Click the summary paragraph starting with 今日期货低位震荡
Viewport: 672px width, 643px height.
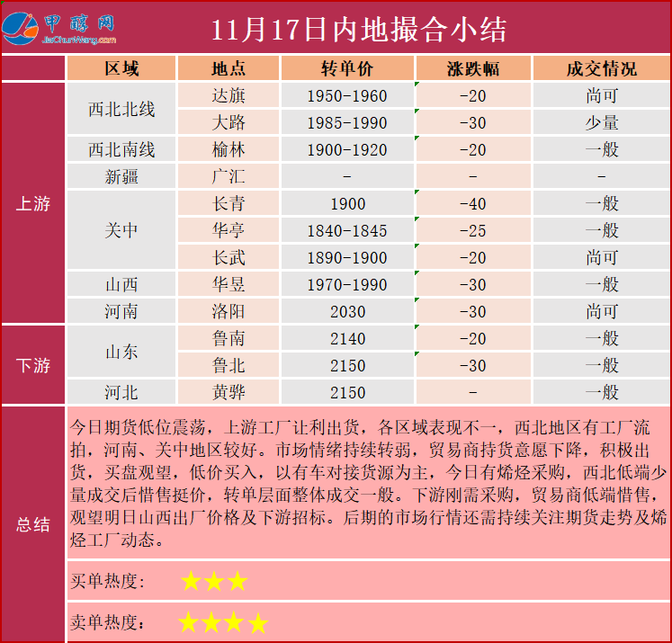point(369,483)
